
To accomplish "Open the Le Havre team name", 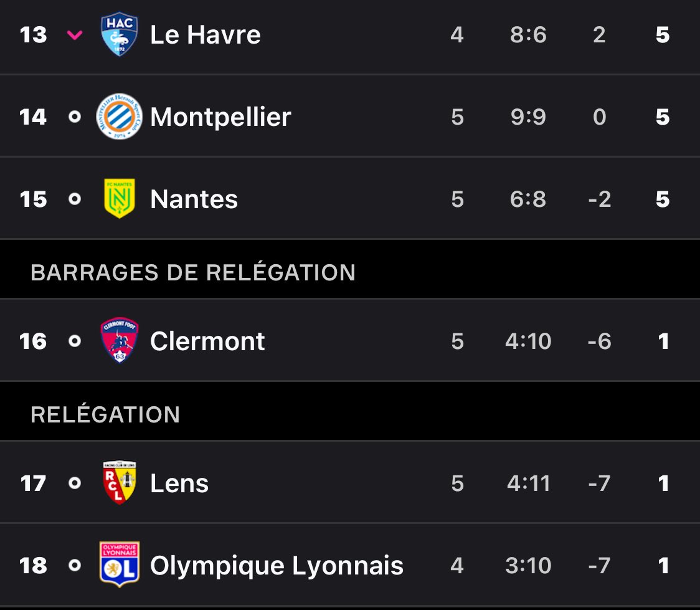I will [206, 34].
